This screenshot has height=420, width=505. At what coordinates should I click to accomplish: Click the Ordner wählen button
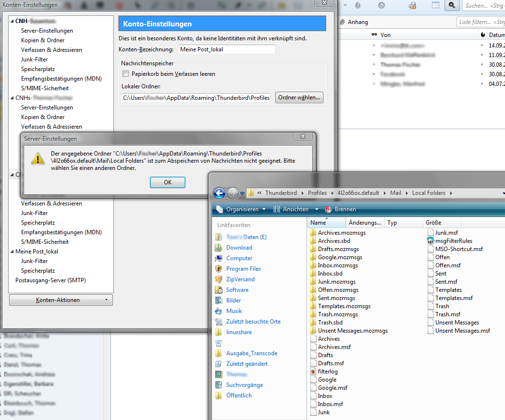click(x=299, y=97)
